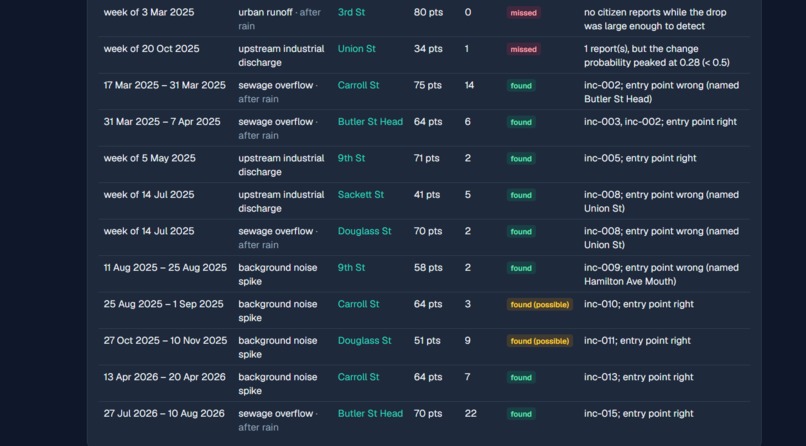The height and width of the screenshot is (446, 806).
Task: Select the 'week of 20 Oct 2025' date cell
Action: pos(151,49)
